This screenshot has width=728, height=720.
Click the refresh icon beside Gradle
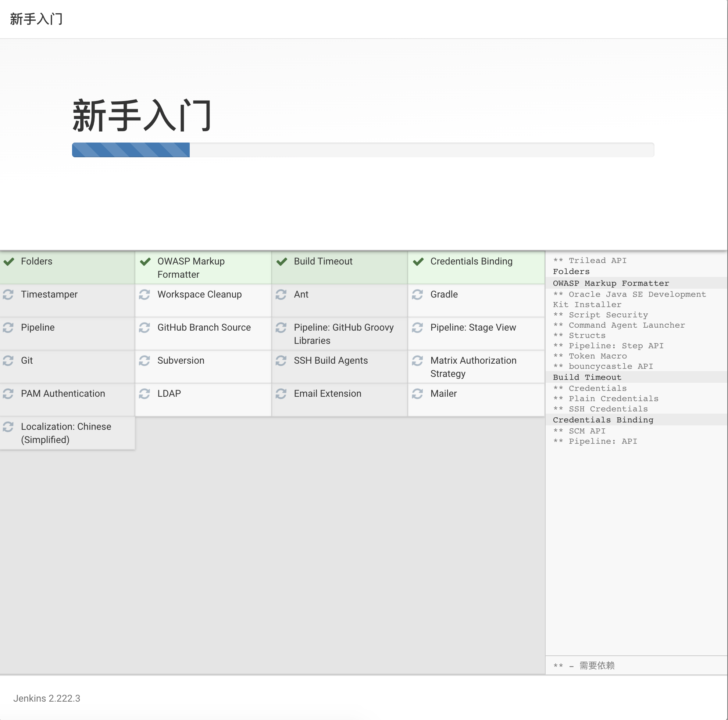[417, 295]
